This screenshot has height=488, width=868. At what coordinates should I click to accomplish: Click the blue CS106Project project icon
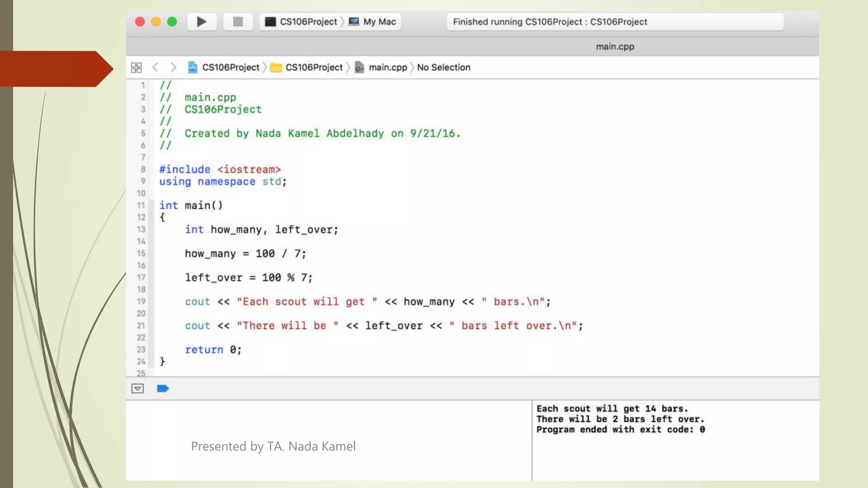[x=193, y=67]
